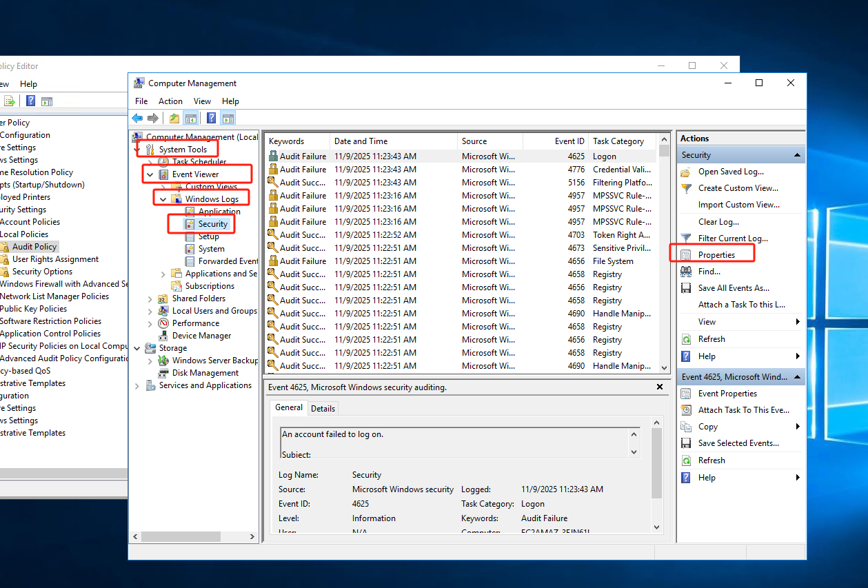Image resolution: width=868 pixels, height=588 pixels.
Task: Expand the Local Users and Groups node
Action: click(150, 311)
